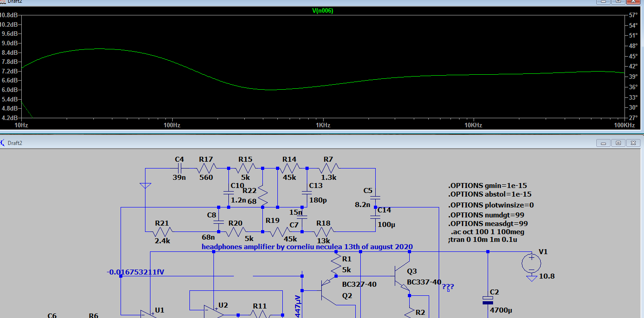Click the 100µ value of C14
The image size is (644, 318).
(x=386, y=224)
